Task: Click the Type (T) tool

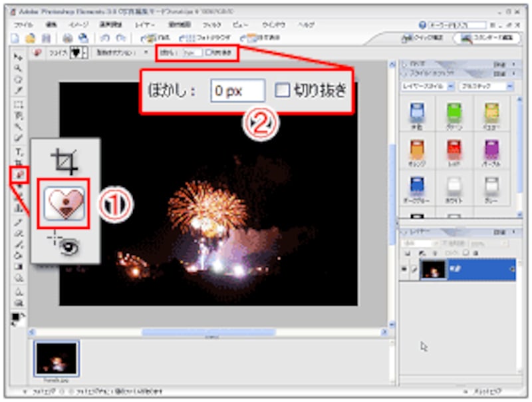Action: click(x=18, y=152)
